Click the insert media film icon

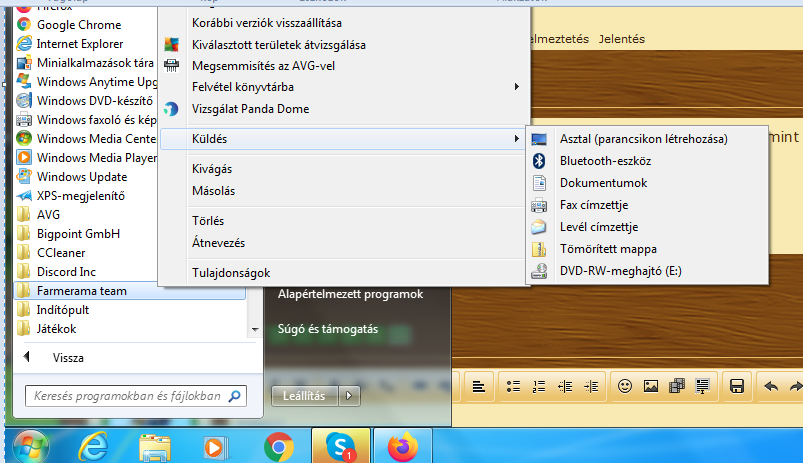click(x=676, y=386)
